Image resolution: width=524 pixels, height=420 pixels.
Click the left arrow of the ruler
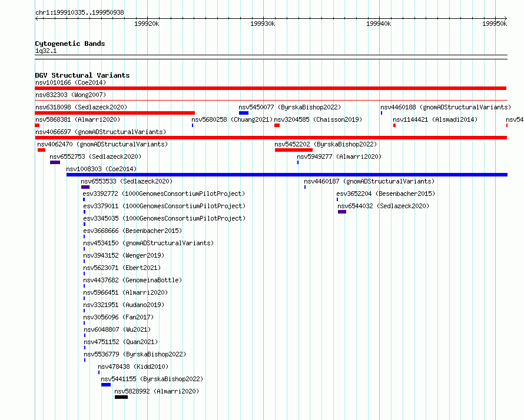point(37,18)
